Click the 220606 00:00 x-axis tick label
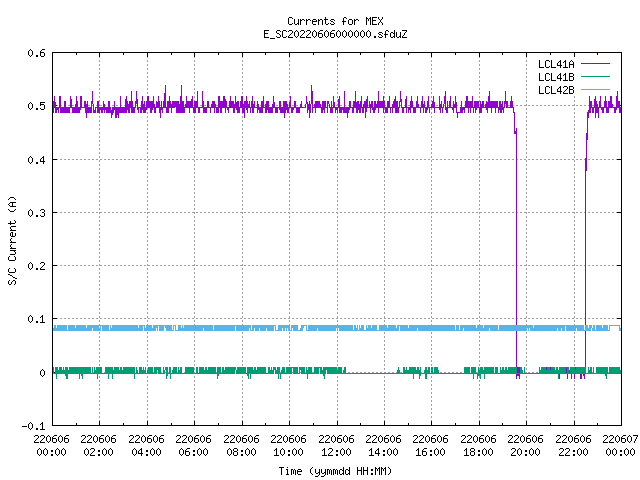This screenshot has width=640, height=480. [51, 446]
